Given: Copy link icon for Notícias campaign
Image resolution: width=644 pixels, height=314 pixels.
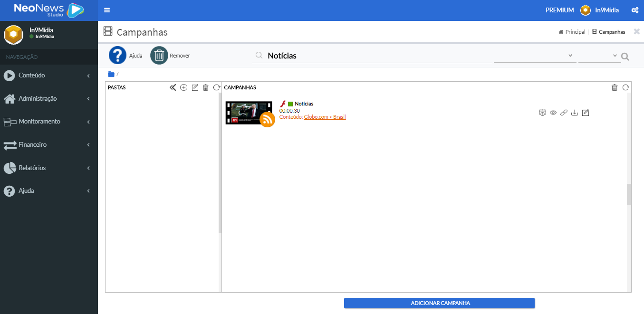Looking at the screenshot, I should pos(564,113).
